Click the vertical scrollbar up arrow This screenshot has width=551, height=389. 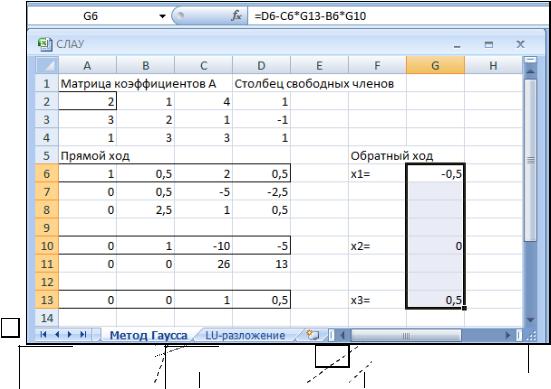(x=530, y=72)
